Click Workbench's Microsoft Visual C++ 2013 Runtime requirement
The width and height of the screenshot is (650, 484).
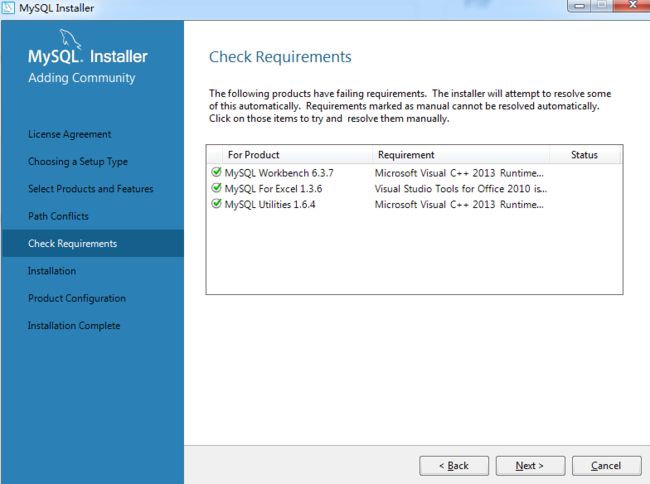459,173
